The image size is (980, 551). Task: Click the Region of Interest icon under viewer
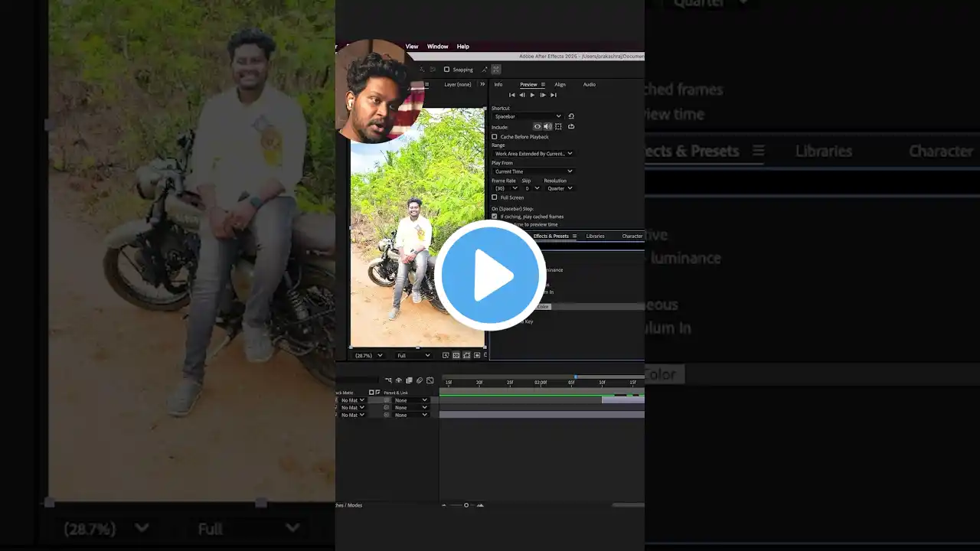[x=477, y=355]
